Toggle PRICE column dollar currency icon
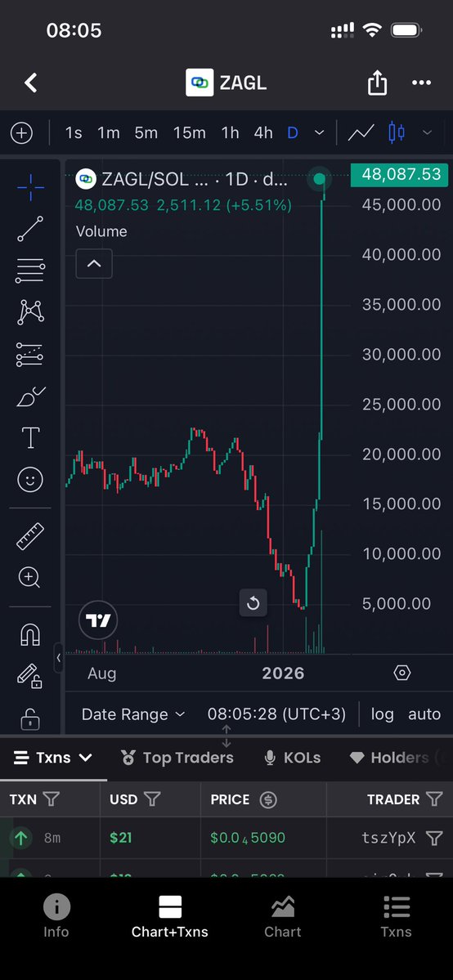The image size is (453, 980). click(x=268, y=799)
